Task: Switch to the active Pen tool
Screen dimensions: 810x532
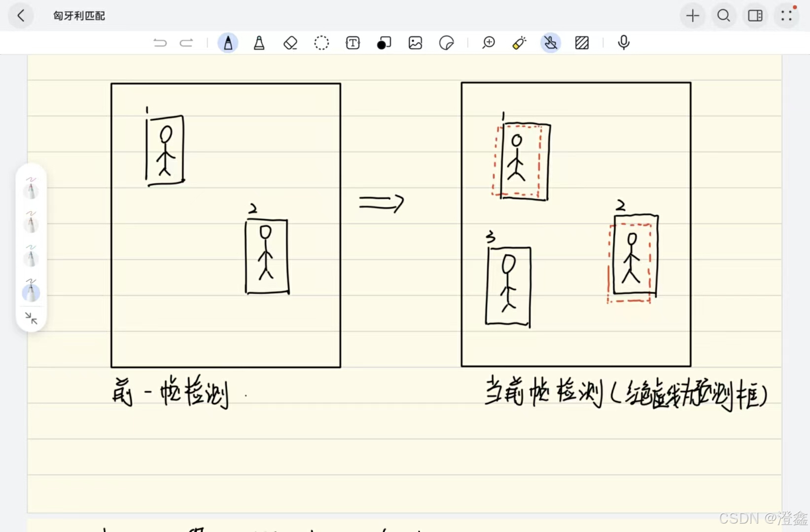Action: click(x=228, y=43)
